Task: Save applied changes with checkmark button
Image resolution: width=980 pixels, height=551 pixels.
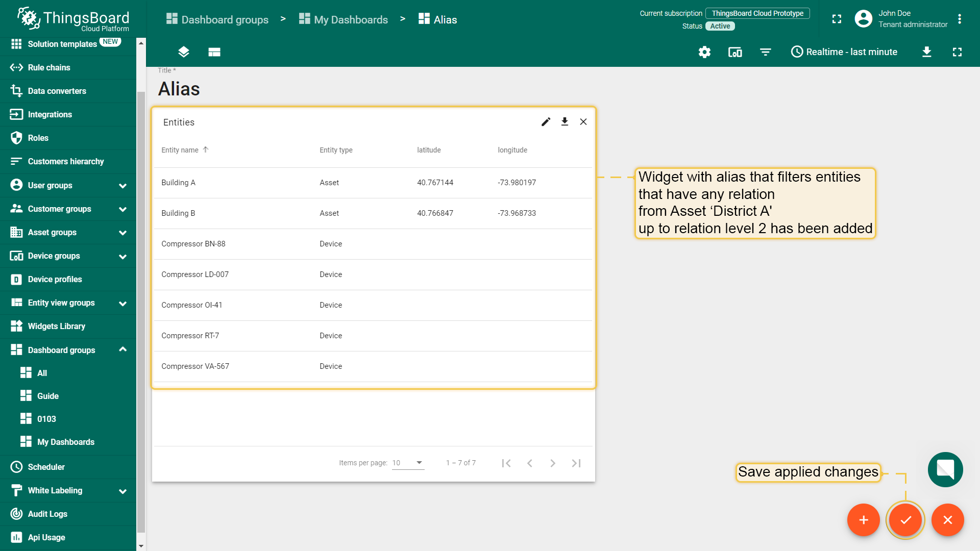Action: tap(905, 520)
